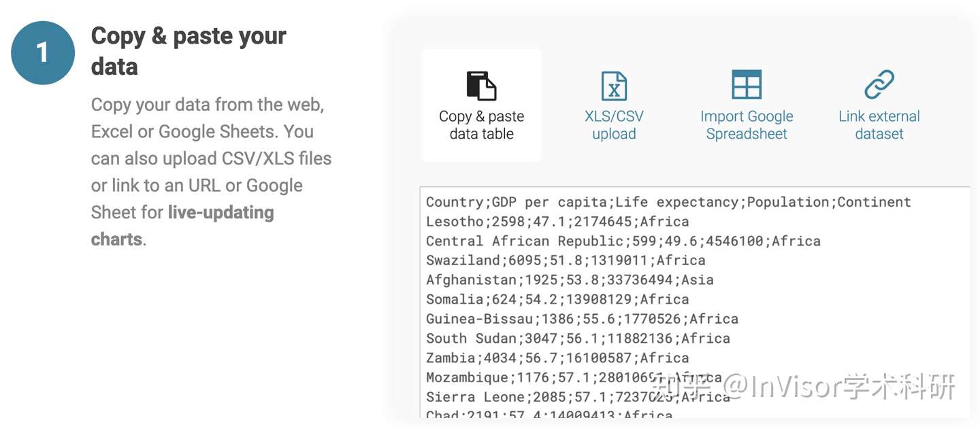
Task: Click the "Copy & paste your data" heading
Action: point(189,51)
